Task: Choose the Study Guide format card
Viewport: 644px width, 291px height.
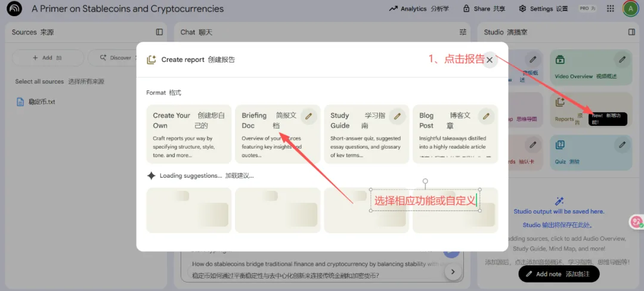Action: pyautogui.click(x=366, y=134)
